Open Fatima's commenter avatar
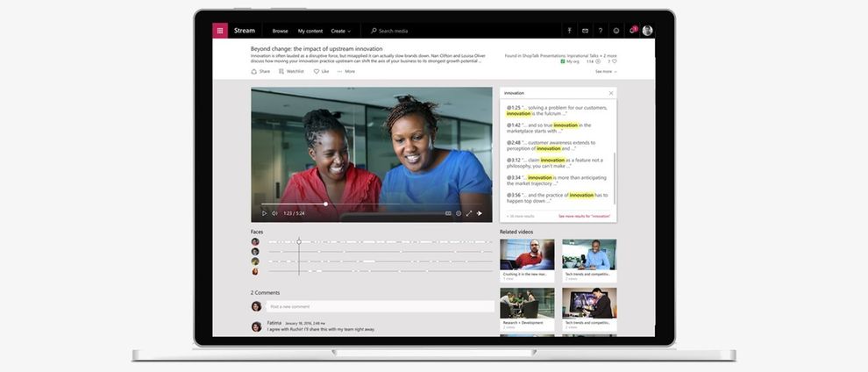 click(256, 326)
